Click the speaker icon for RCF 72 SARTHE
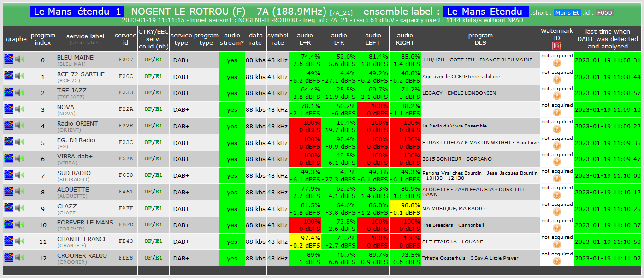Viewport: 644px width, 278px height. [x=20, y=76]
